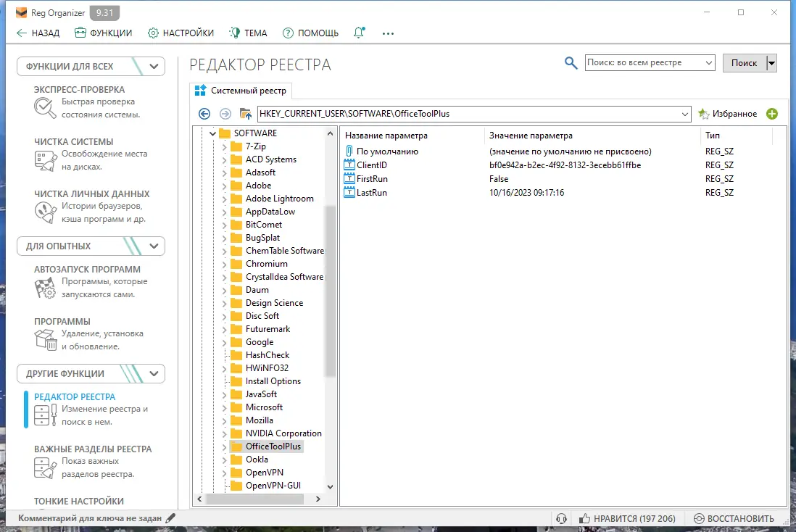Click the ClientID GUID value
This screenshot has width=796, height=532.
click(x=565, y=165)
